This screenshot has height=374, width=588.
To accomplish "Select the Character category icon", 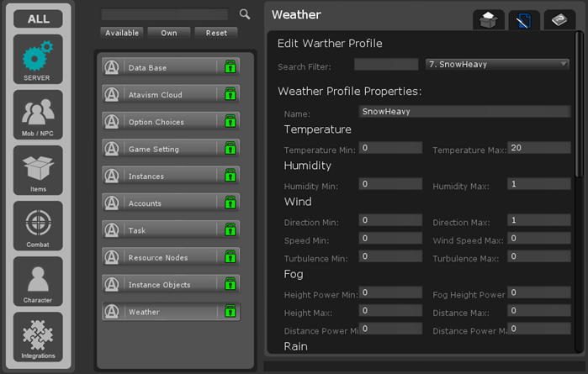I will (x=38, y=281).
